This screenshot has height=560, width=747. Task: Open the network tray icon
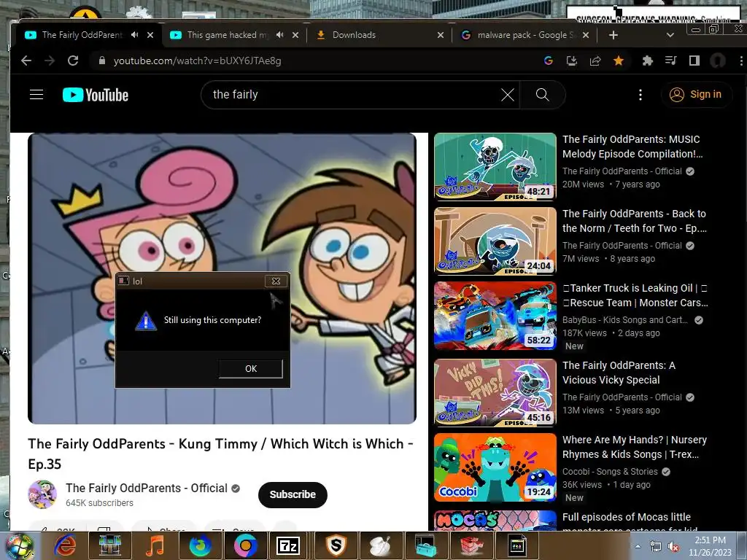(656, 546)
